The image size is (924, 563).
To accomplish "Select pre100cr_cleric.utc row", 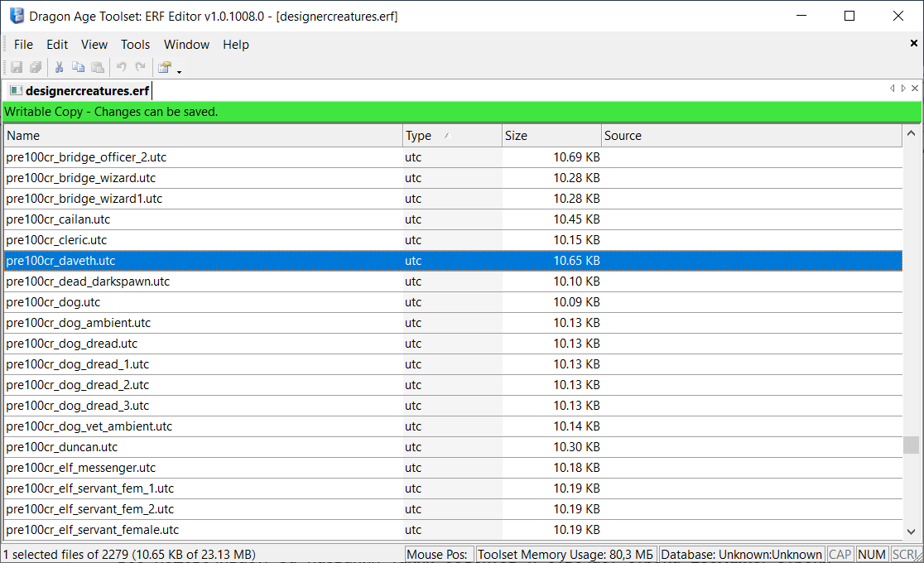I will [453, 240].
